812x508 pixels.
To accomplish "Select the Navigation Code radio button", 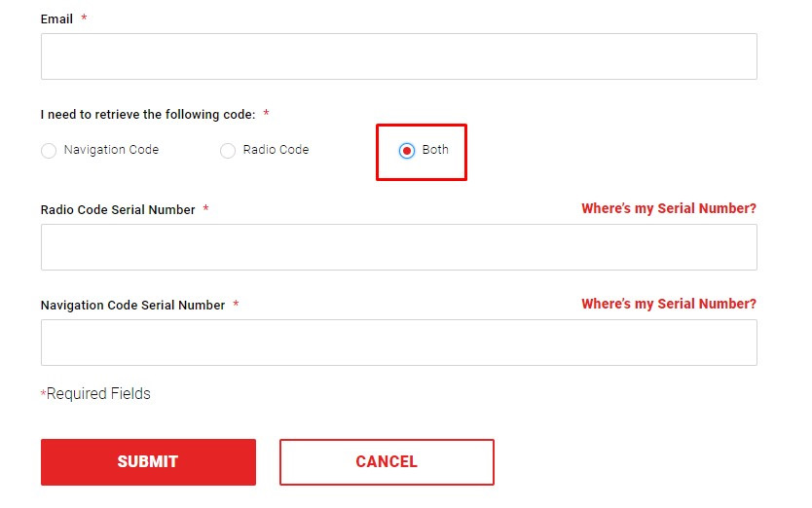I will pos(49,151).
